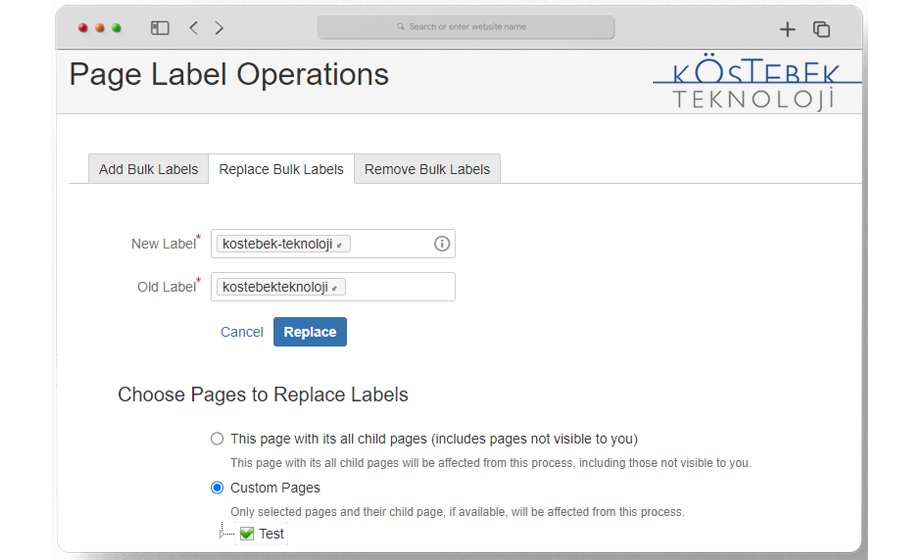This screenshot has height=560, width=920.
Task: Click the Test tree item label
Action: (x=271, y=534)
